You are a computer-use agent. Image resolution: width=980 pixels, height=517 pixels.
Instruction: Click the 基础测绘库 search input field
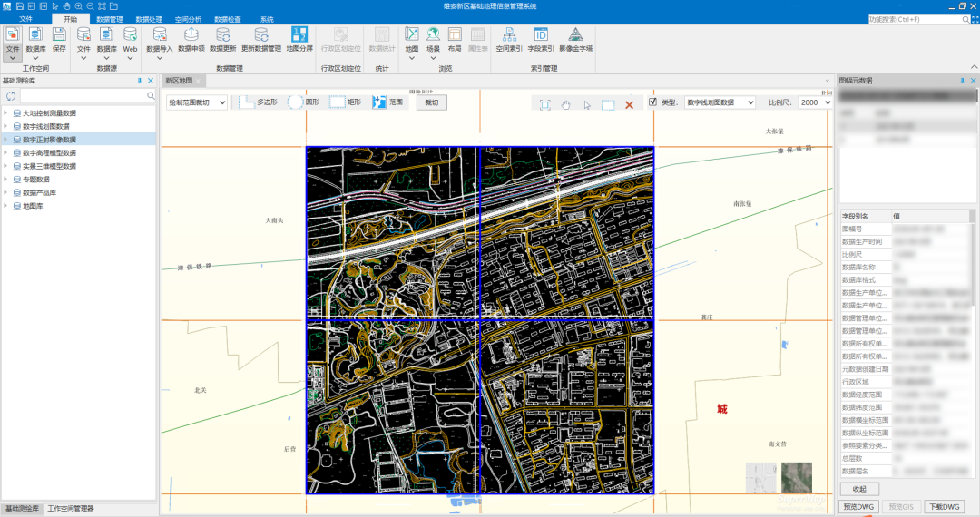pyautogui.click(x=82, y=95)
